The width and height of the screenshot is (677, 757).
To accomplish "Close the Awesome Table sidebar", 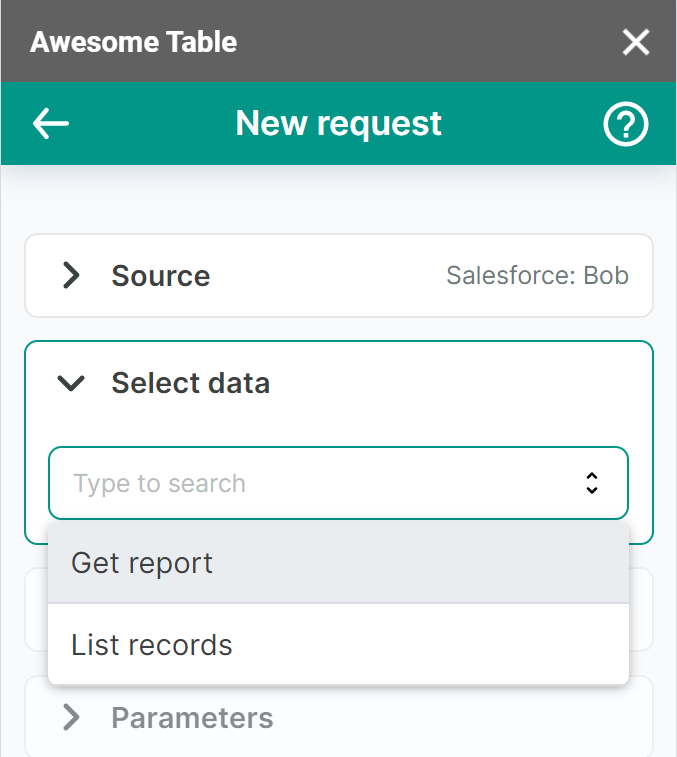I will [x=636, y=42].
